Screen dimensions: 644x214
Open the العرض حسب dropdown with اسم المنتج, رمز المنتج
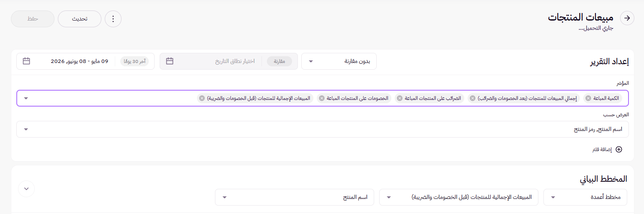323,129
